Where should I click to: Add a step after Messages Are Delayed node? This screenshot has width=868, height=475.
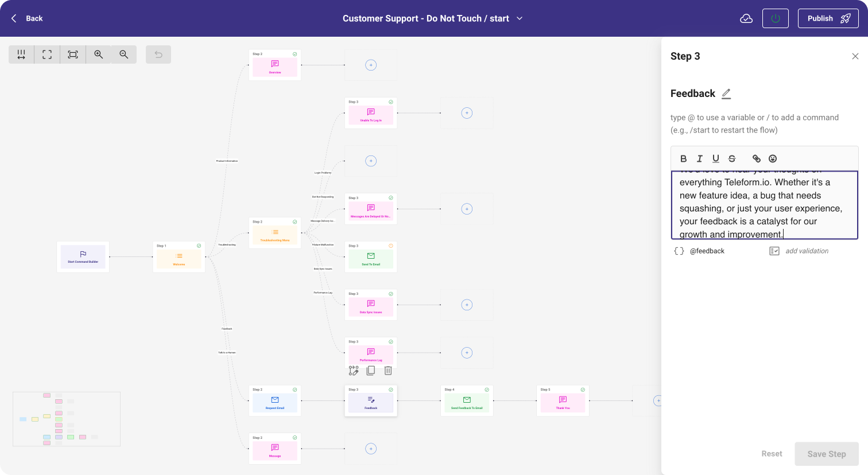click(467, 209)
